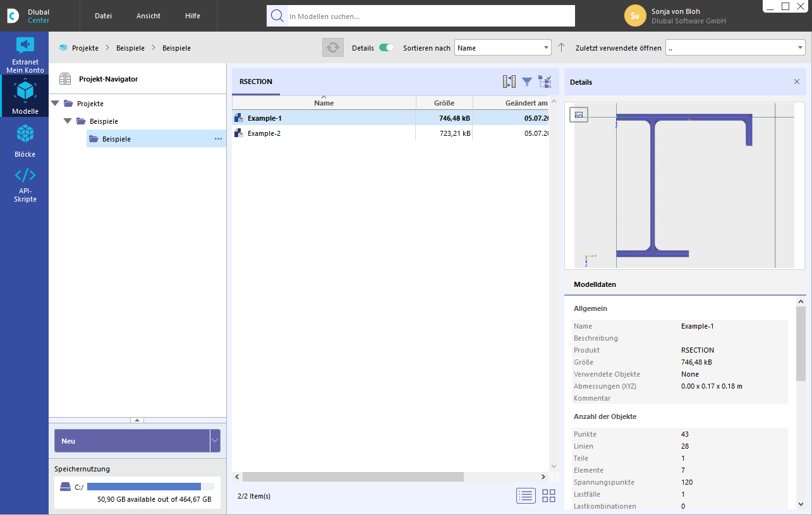Go to Projekte in the breadcrumb

85,48
